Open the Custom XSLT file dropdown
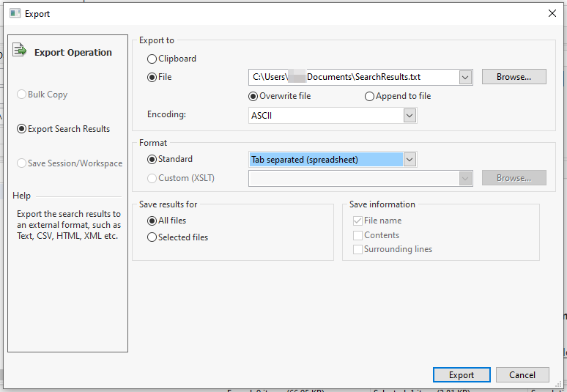The image size is (567, 392). (465, 178)
